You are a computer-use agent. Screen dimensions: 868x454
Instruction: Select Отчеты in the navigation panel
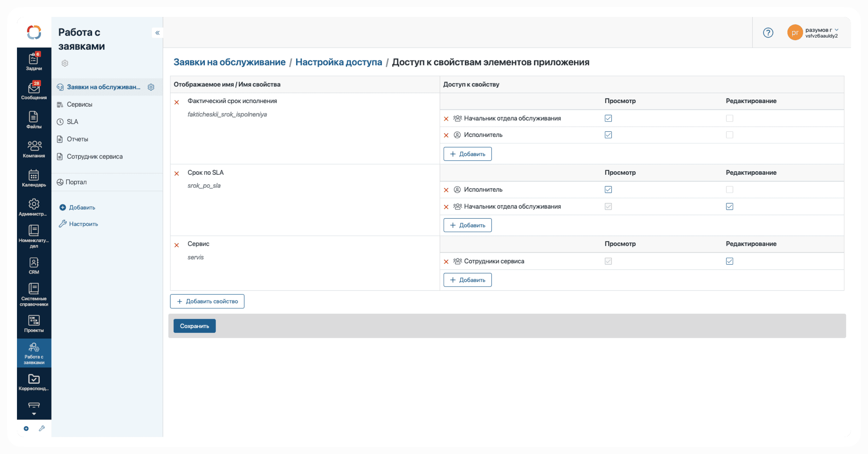(x=77, y=139)
